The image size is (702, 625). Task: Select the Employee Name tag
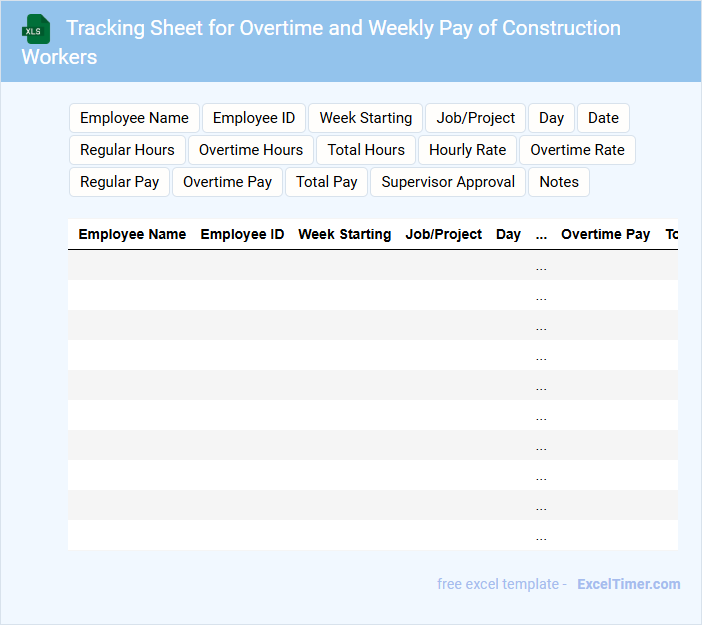(x=134, y=118)
